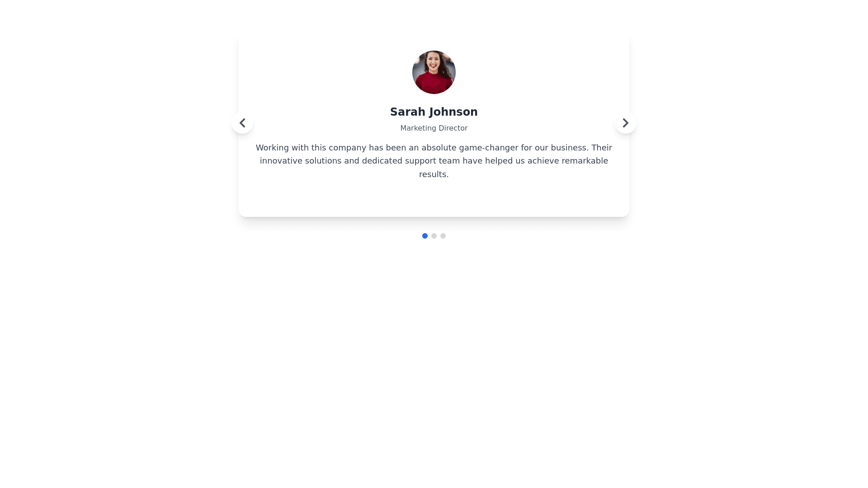Click the word "achieve" in the quote
868x488 pixels.
pos(543,161)
